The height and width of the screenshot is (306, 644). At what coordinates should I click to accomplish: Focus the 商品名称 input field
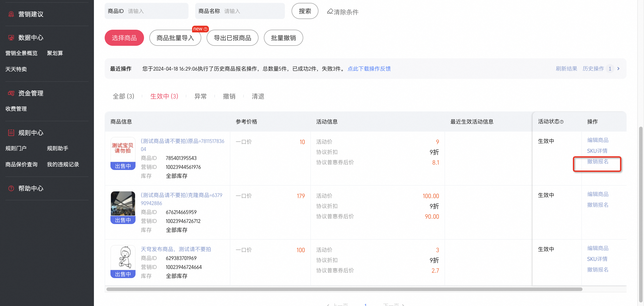(x=240, y=11)
